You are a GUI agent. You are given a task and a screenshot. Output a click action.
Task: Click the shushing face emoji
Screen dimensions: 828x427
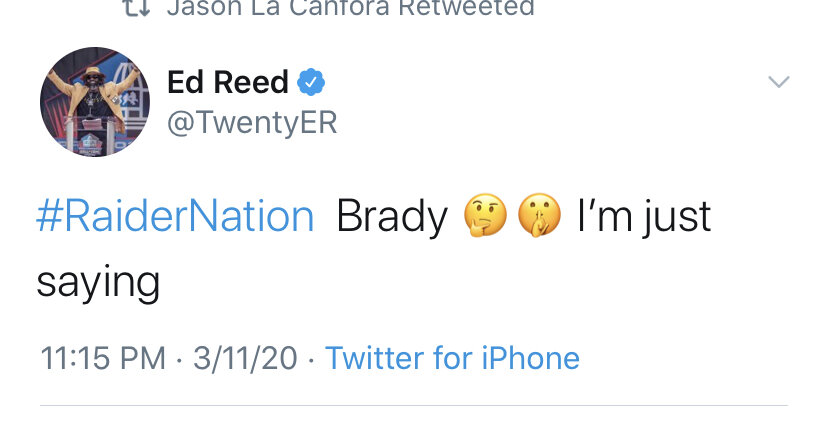[539, 215]
